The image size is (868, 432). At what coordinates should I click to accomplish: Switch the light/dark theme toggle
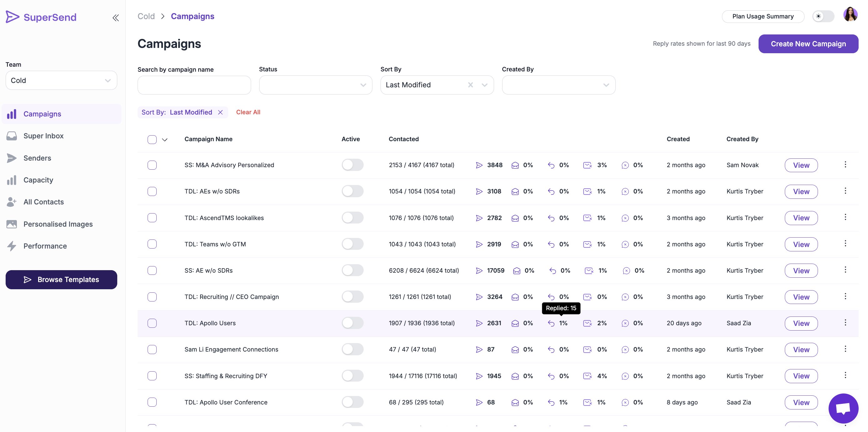click(x=823, y=16)
